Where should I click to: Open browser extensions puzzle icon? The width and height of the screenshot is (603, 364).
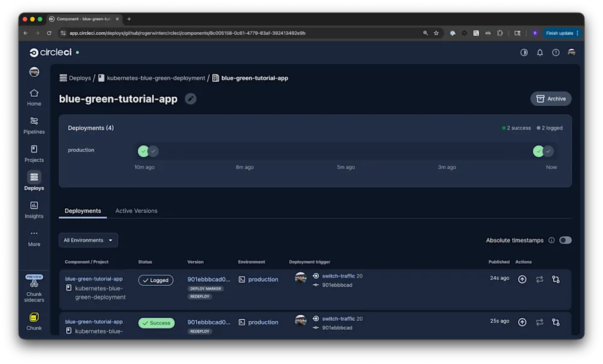[500, 33]
